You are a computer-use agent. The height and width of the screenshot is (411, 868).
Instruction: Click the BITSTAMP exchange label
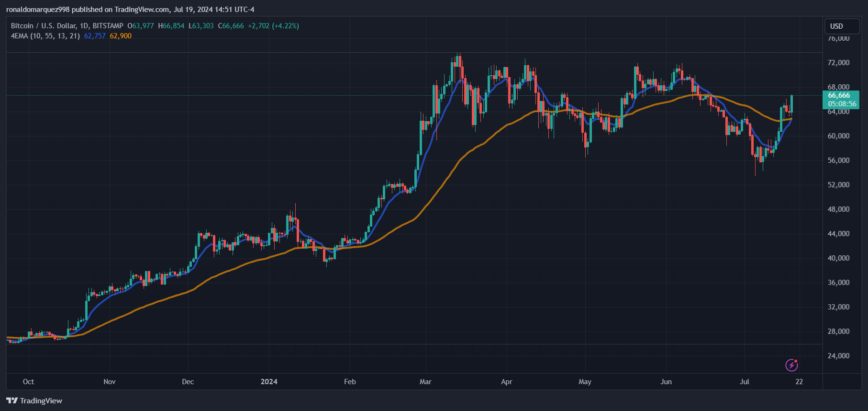108,26
